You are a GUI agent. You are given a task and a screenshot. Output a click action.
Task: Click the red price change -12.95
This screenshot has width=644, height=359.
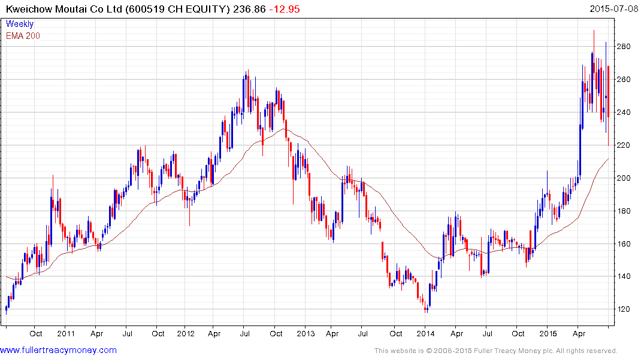tap(285, 9)
